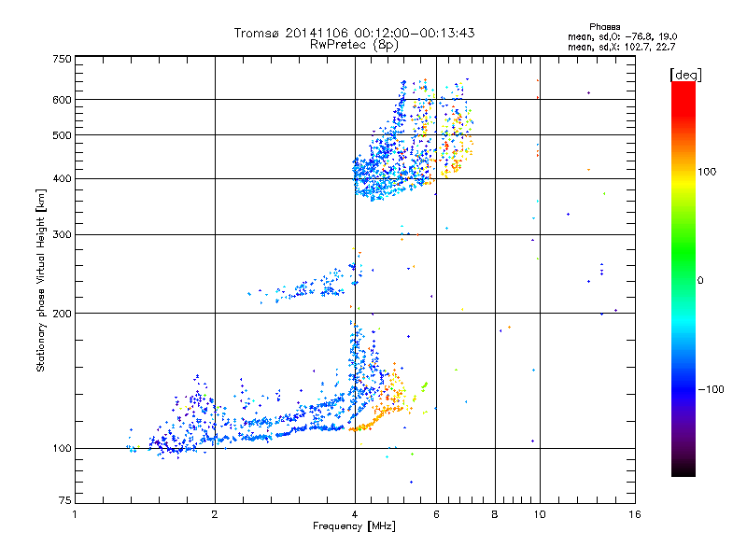Click the x-axis tick label '6'
This screenshot has width=747, height=560.
436,514
